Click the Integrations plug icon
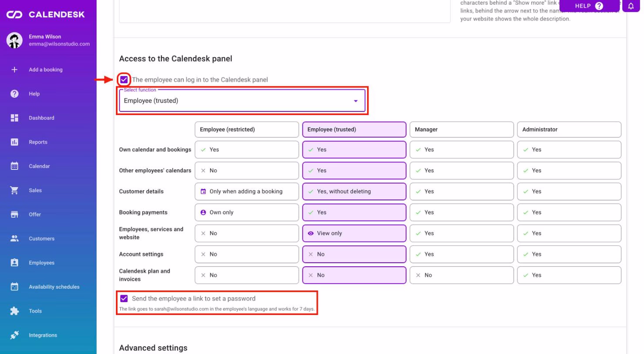Viewport: 644px width, 354px height. pyautogui.click(x=14, y=335)
